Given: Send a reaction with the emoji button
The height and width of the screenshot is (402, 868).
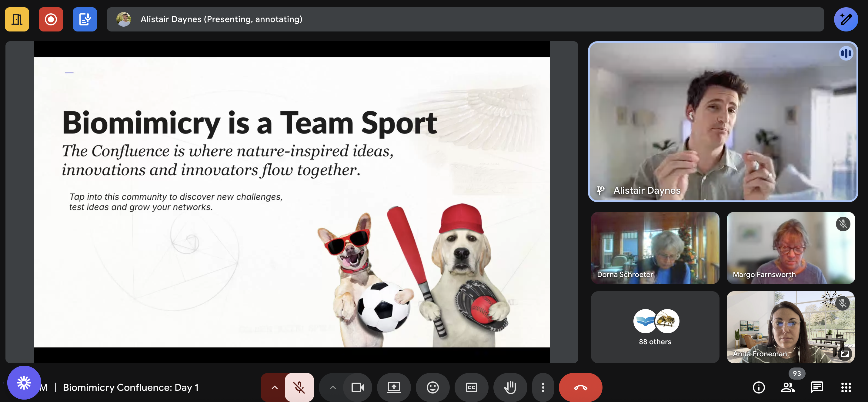Looking at the screenshot, I should coord(432,387).
